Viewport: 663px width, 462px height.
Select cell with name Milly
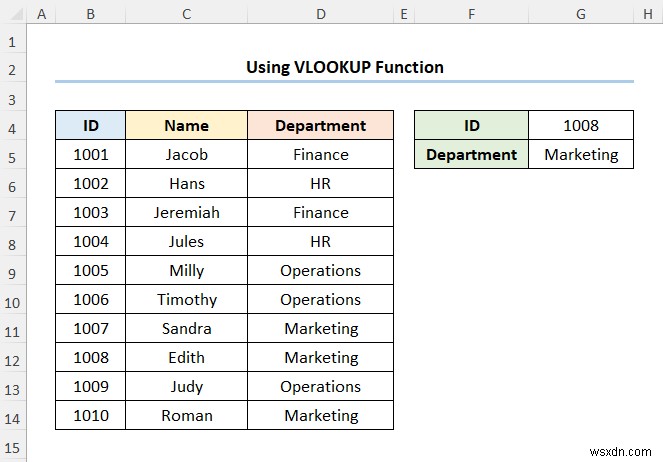[186, 270]
